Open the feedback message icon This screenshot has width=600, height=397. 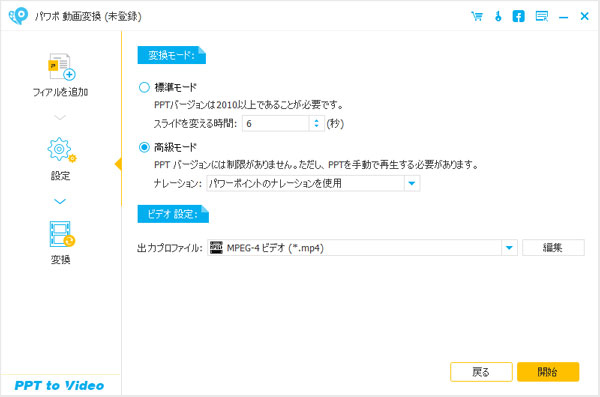[541, 16]
